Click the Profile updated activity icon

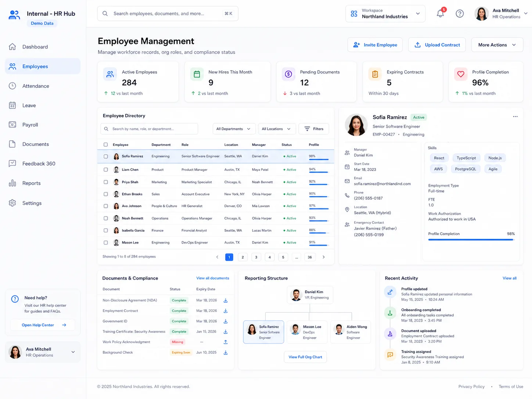(x=390, y=292)
